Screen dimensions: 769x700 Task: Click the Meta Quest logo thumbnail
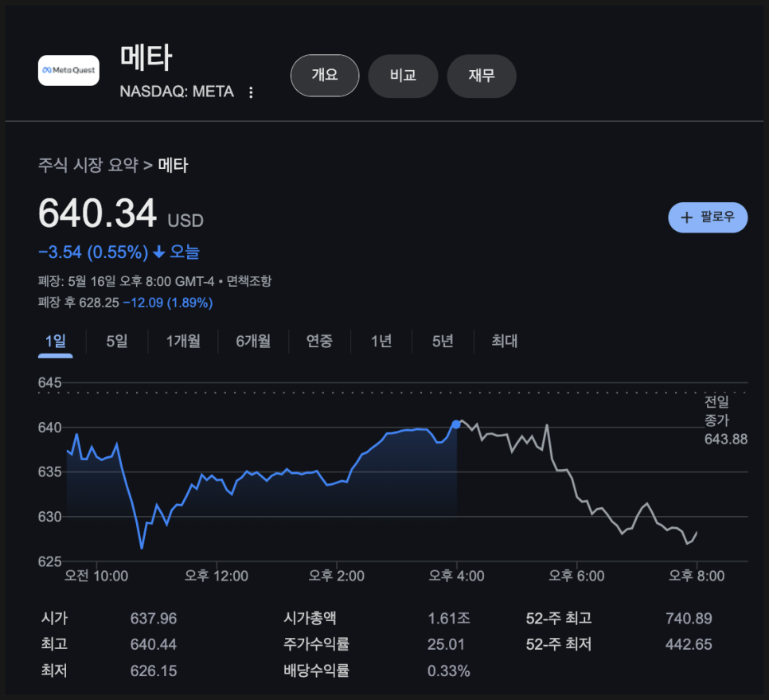click(68, 70)
